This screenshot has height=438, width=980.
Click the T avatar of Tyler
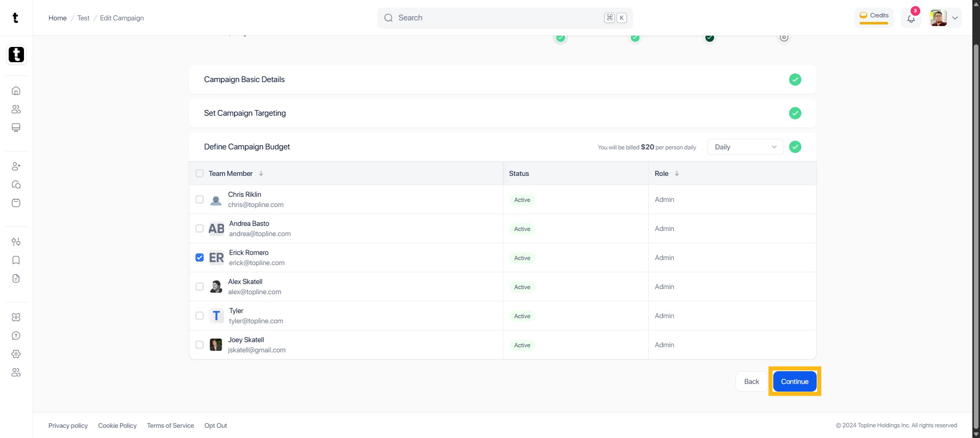[x=216, y=316]
